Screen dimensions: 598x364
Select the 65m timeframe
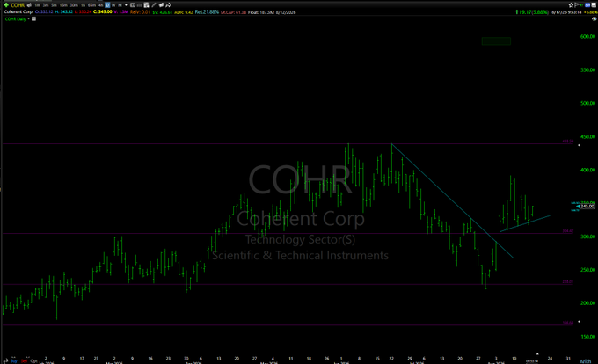[92, 5]
